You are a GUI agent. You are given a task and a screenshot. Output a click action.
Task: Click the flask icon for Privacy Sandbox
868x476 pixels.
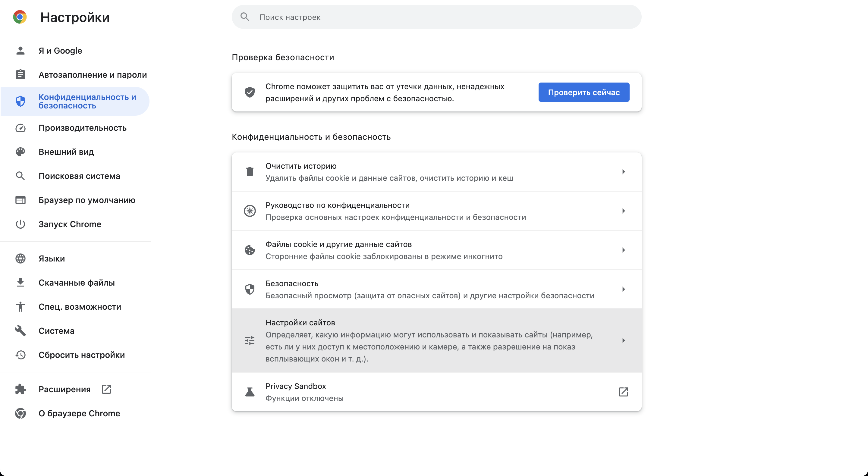[250, 392]
